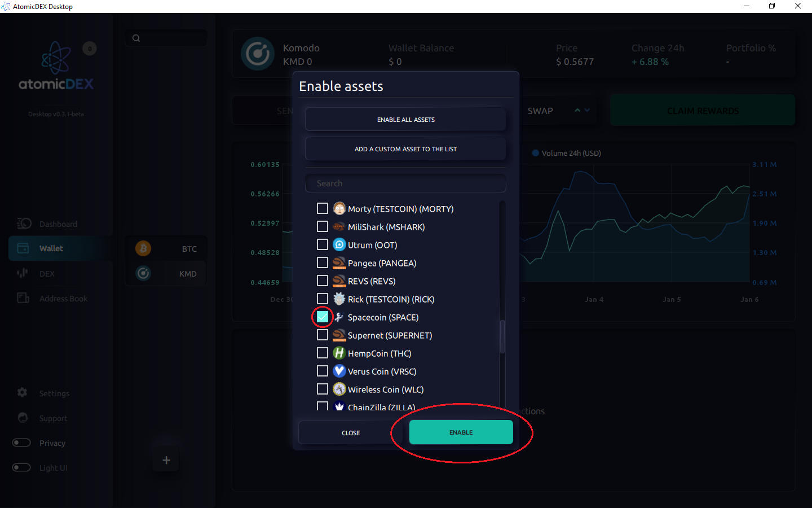Click the plus add-asset button
The height and width of the screenshot is (508, 812).
pyautogui.click(x=166, y=461)
